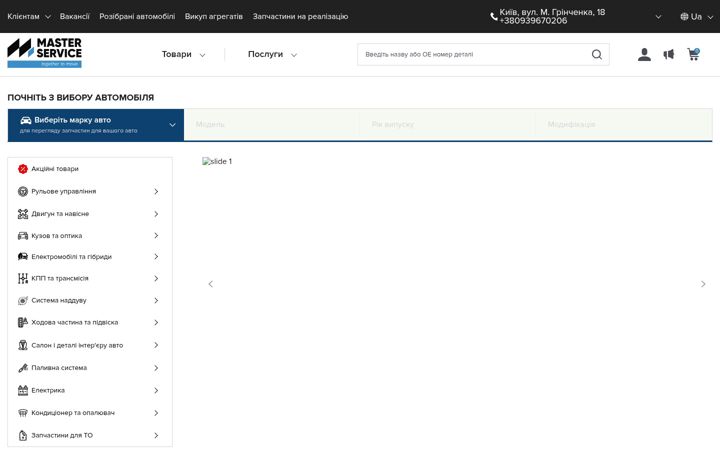The width and height of the screenshot is (720, 450).
Task: Expand Система наддуву submenu chevron
Action: (x=156, y=300)
